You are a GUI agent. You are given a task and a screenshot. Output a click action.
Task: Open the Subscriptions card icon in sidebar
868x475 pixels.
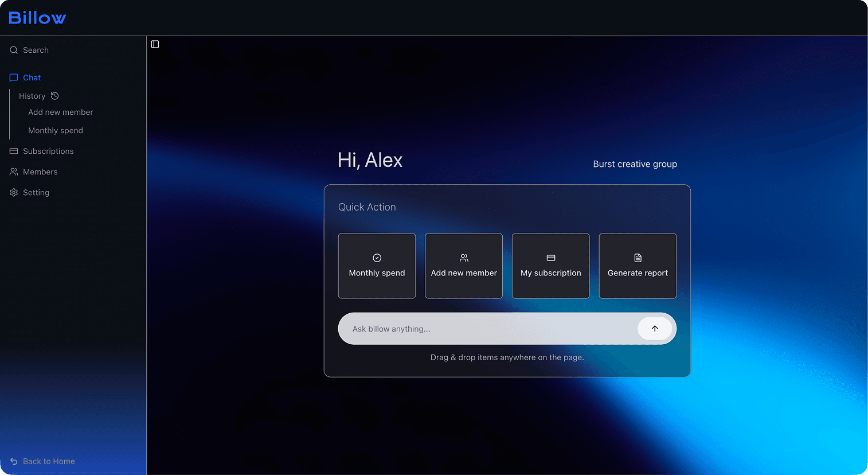[13, 151]
